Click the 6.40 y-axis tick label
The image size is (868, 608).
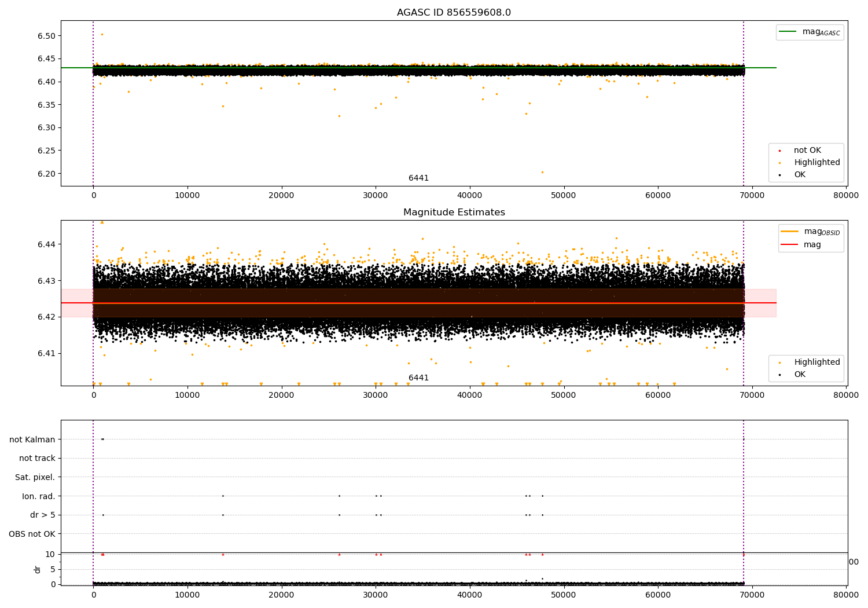coord(46,82)
